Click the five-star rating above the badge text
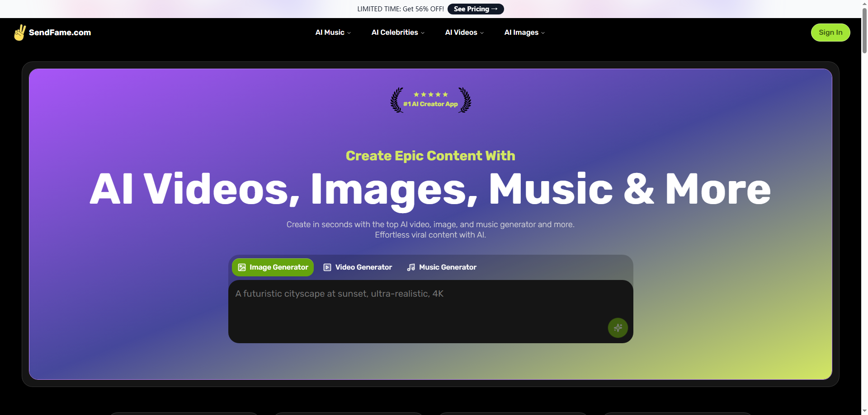 pos(430,94)
